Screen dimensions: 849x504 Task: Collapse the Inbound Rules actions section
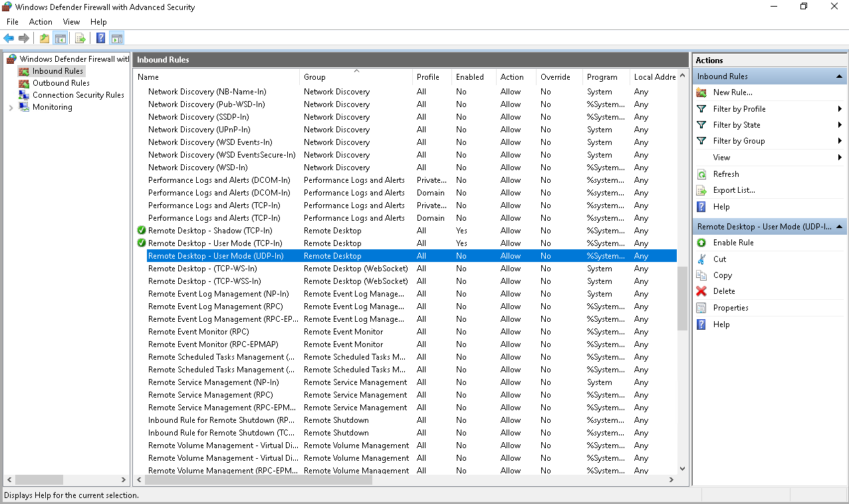839,76
